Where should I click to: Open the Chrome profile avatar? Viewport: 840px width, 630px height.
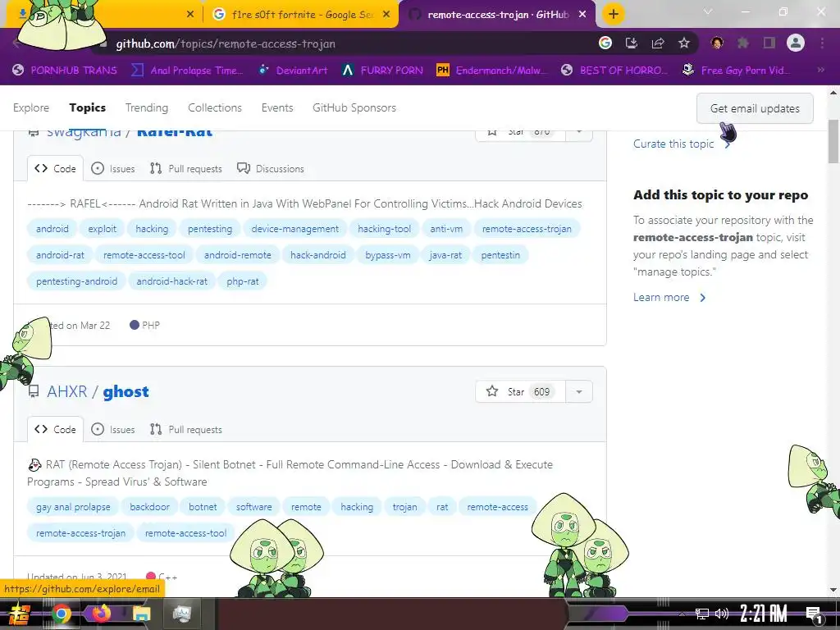(x=796, y=43)
